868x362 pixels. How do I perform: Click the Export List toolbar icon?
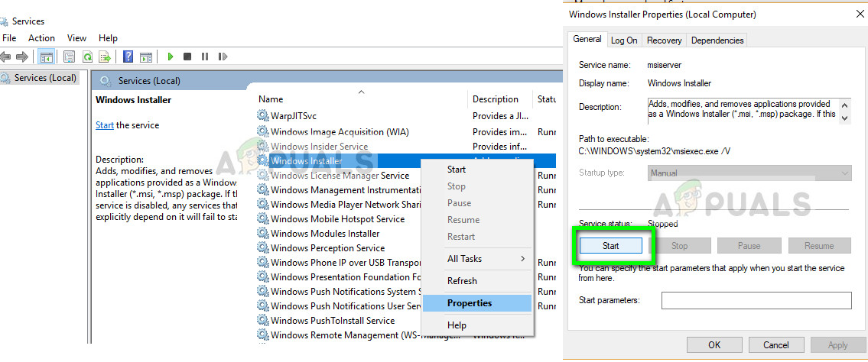coord(105,57)
